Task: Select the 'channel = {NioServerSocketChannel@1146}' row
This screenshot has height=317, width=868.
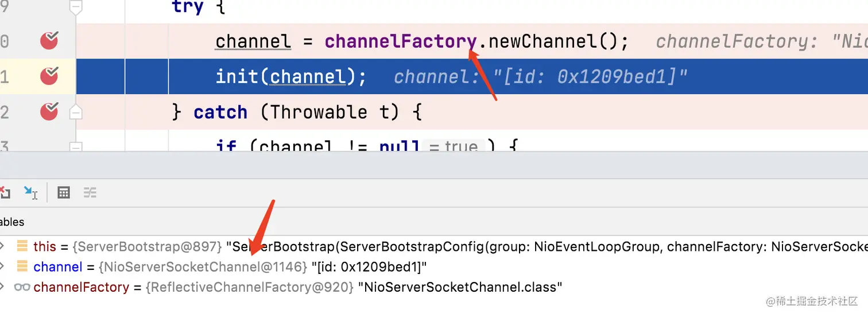Action: (434, 267)
